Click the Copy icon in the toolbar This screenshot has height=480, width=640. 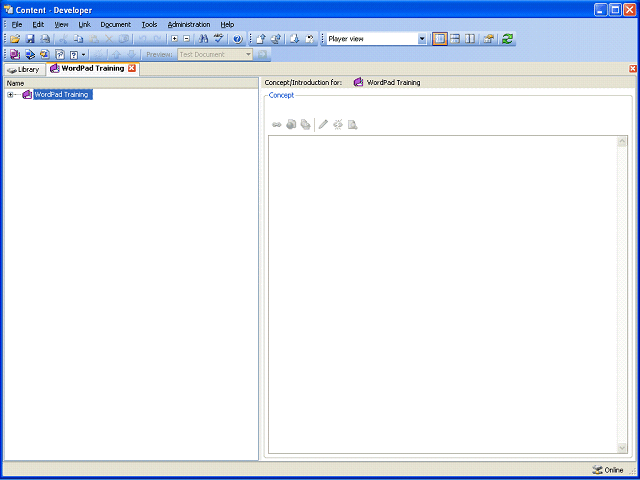(78, 39)
